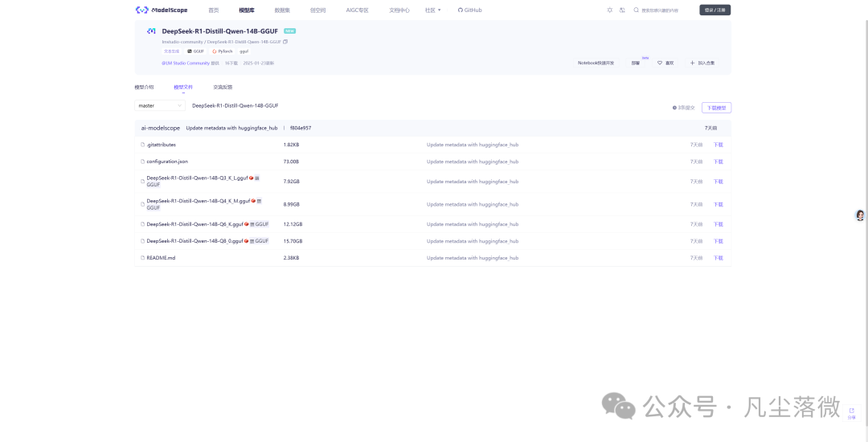The width and height of the screenshot is (868, 442).
Task: Click file icon beside README.md
Action: click(142, 258)
